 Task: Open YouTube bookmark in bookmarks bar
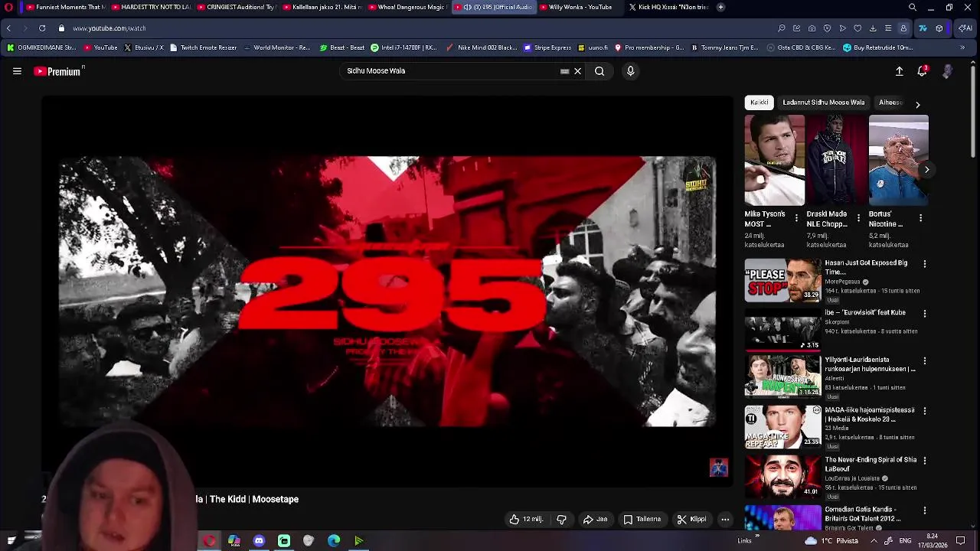pos(100,47)
